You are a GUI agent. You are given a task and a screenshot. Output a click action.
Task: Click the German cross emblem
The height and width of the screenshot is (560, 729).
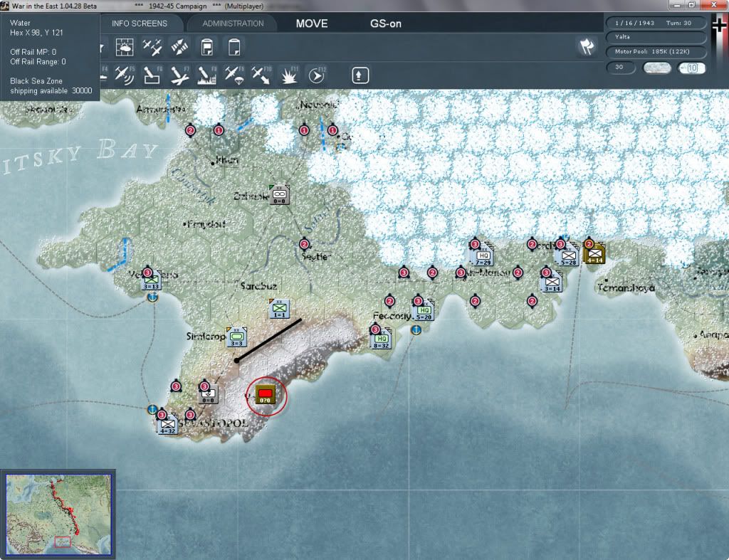pyautogui.click(x=719, y=25)
